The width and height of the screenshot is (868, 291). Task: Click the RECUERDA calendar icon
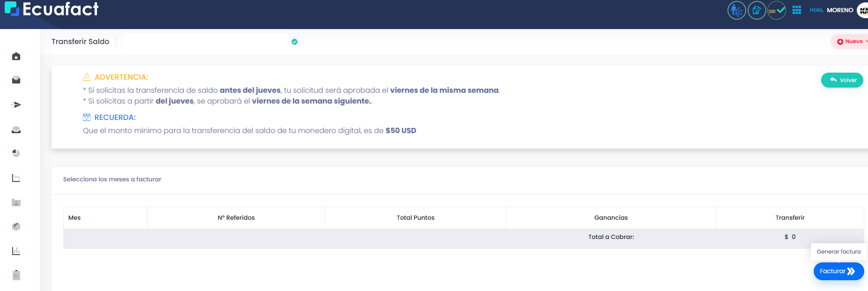(x=87, y=117)
